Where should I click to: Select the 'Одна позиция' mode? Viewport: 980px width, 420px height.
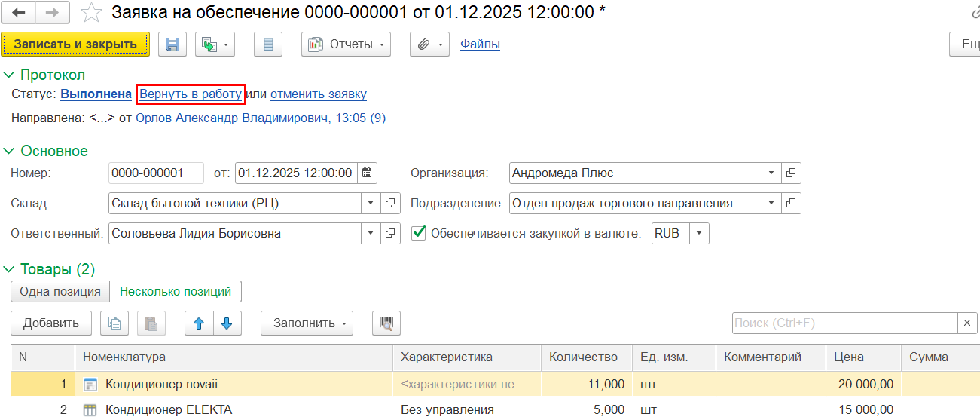(x=60, y=292)
